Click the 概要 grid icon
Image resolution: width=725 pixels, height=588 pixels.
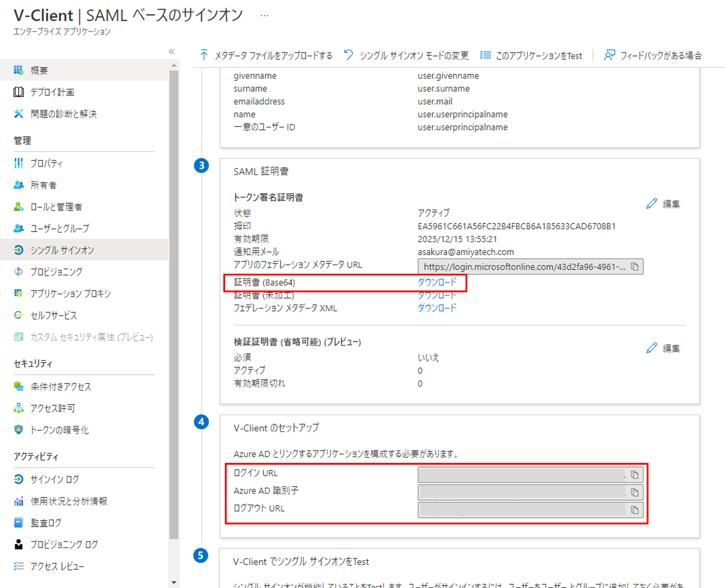point(18,70)
